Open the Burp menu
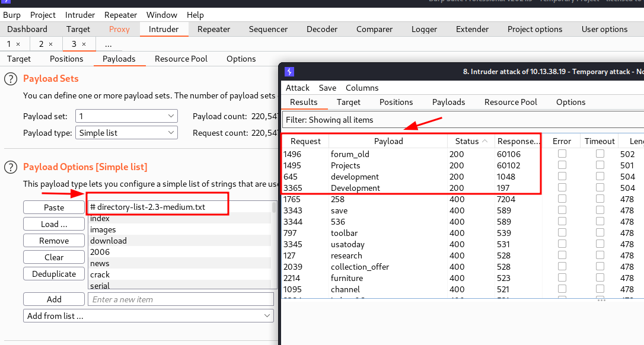 pyautogui.click(x=12, y=15)
